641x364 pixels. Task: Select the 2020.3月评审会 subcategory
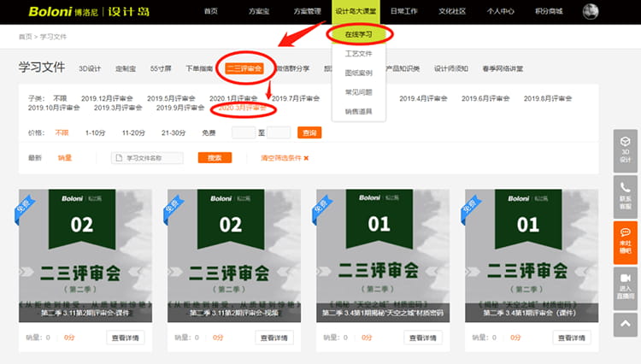click(242, 108)
